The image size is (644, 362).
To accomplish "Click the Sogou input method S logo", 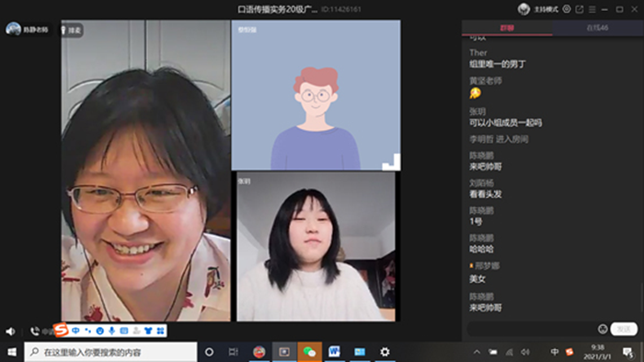I will click(62, 330).
